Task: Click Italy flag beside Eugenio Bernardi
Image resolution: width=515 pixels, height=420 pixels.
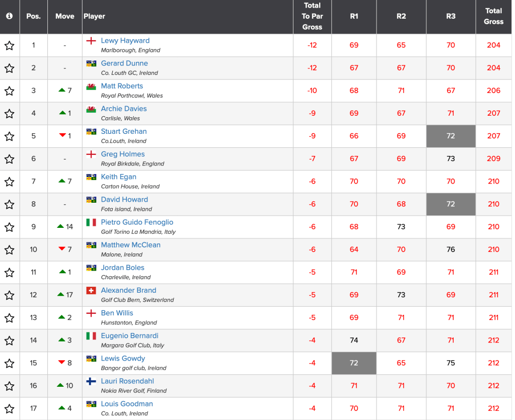Action: (x=91, y=336)
